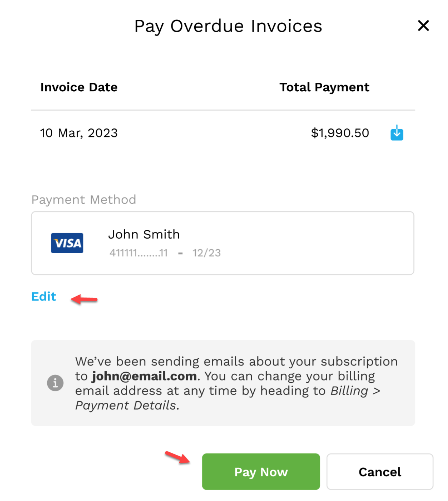The height and width of the screenshot is (501, 448).
Task: Click the Invoice Date column header
Action: [x=79, y=87]
